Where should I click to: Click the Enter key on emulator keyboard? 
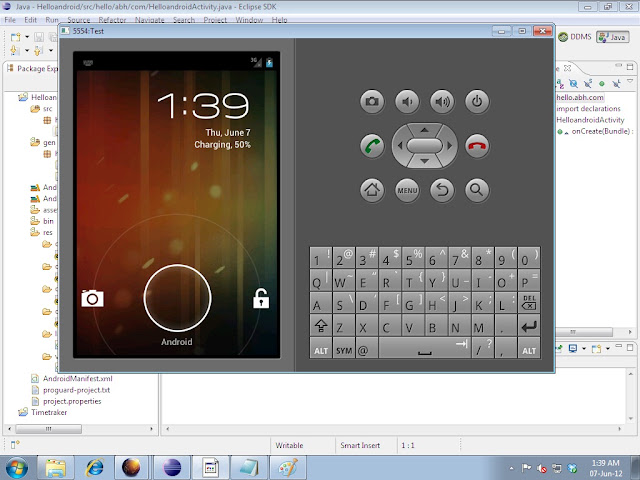(529, 326)
